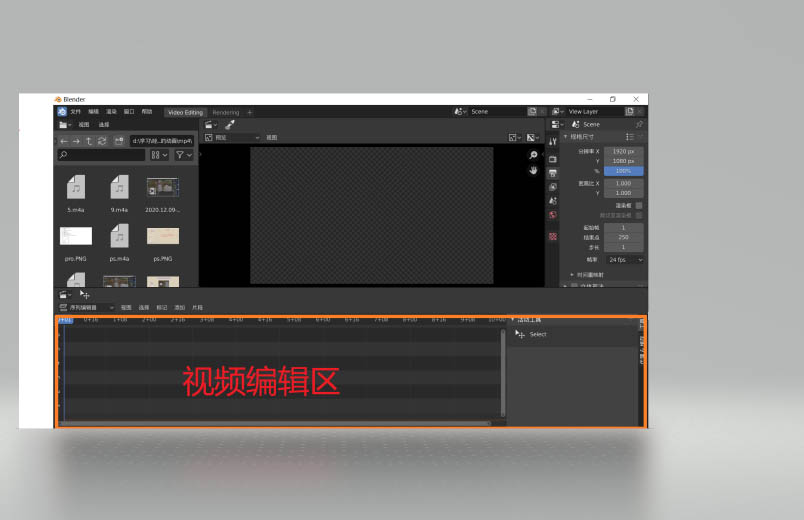
Task: Open properties editor type dropdown
Action: (x=557, y=125)
